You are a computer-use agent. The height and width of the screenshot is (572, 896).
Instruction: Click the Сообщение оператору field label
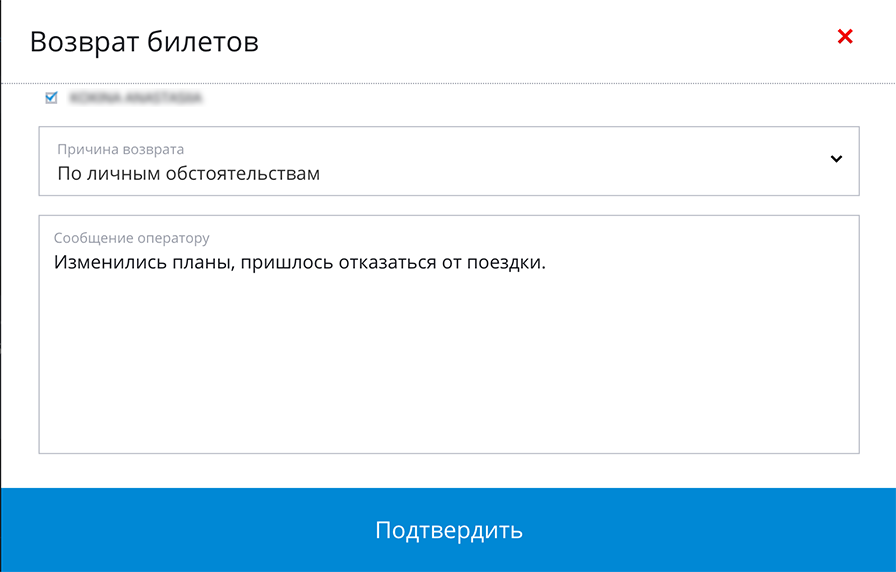coord(131,238)
